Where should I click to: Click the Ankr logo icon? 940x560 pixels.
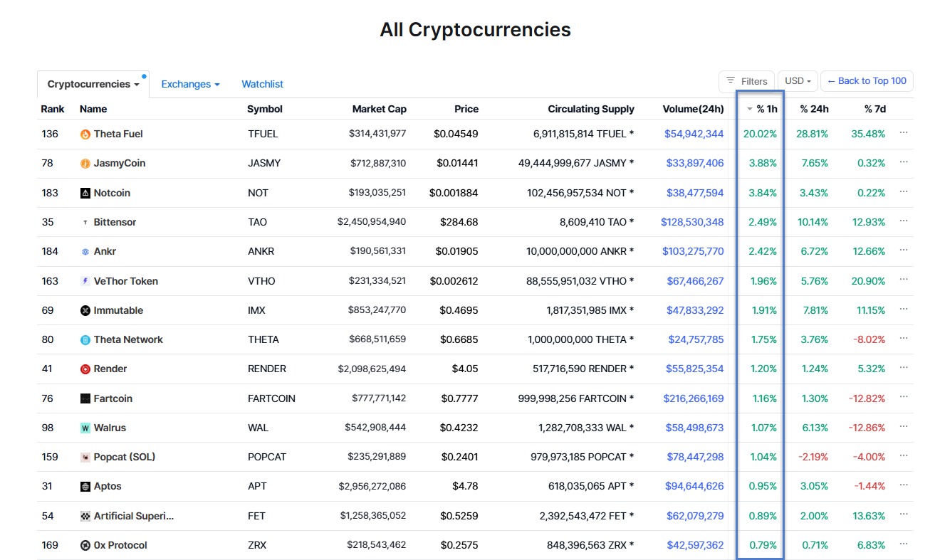coord(85,252)
